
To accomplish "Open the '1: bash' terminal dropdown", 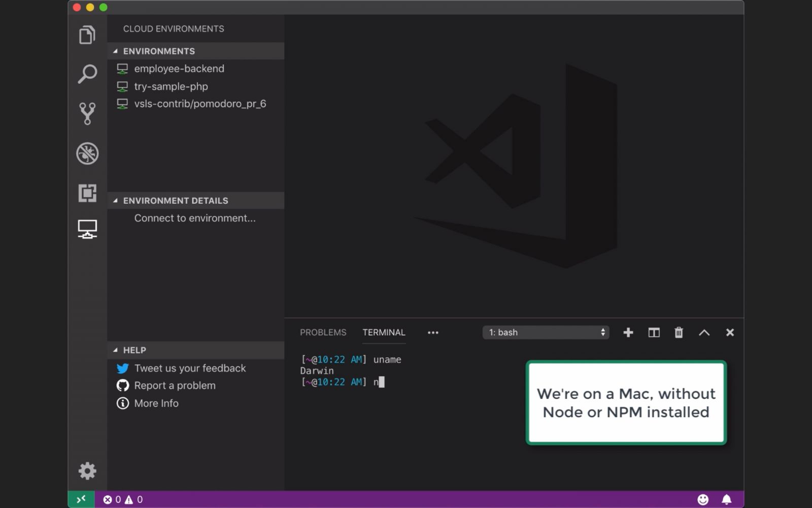I will tap(546, 332).
